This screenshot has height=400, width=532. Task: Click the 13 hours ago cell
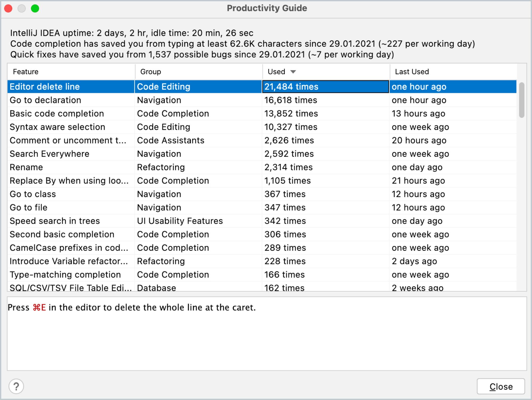coord(453,113)
